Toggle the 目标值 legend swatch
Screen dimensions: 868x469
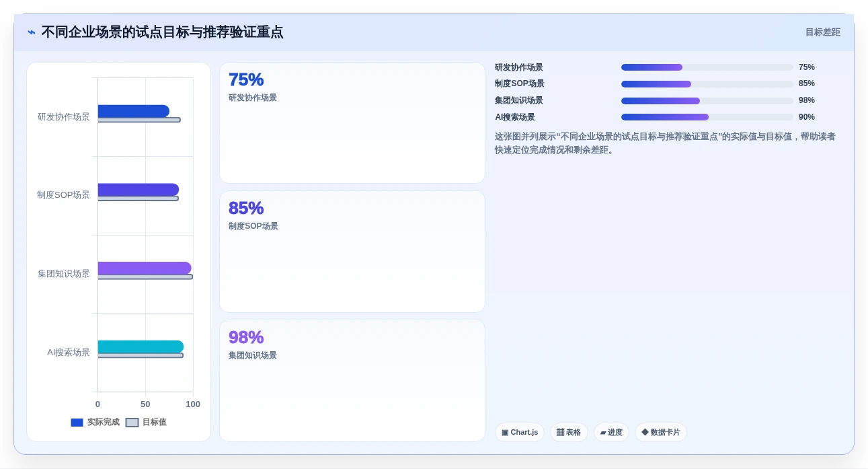(x=132, y=423)
